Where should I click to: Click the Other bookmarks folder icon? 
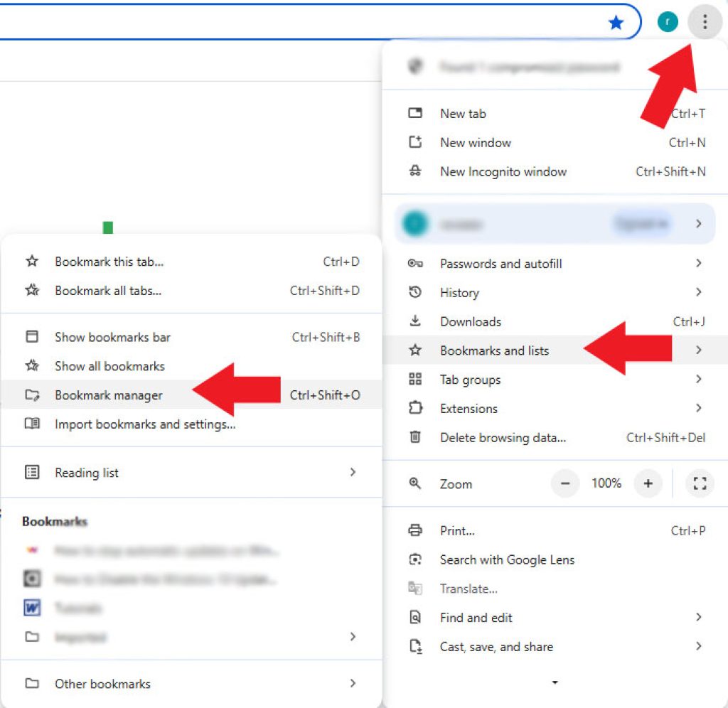coord(31,683)
